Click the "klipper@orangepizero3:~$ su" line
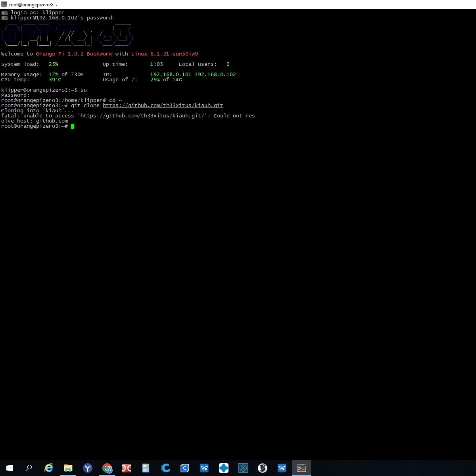Viewport: 476px width, 476px height. point(44,90)
